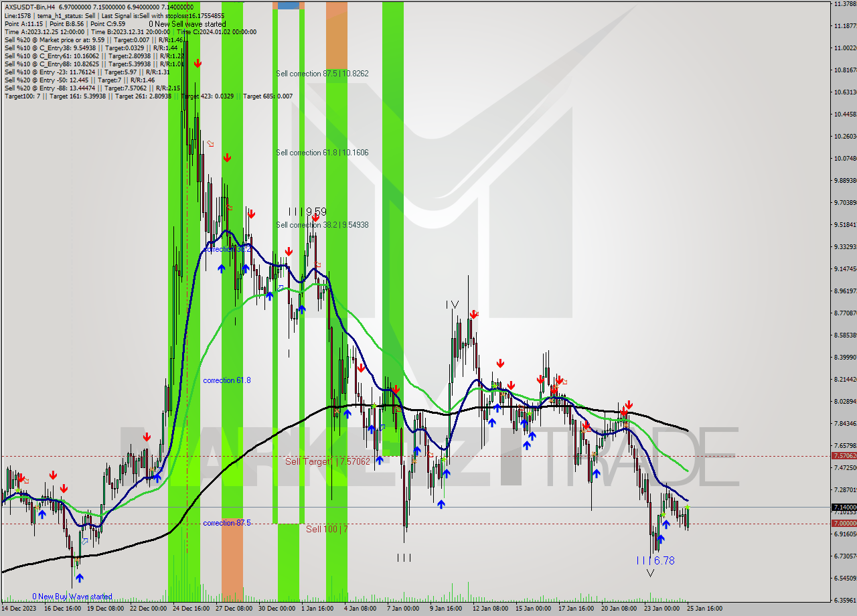857x616 pixels.
Task: Click the '20 Jan 08:00' time axis label
Action: [619, 609]
